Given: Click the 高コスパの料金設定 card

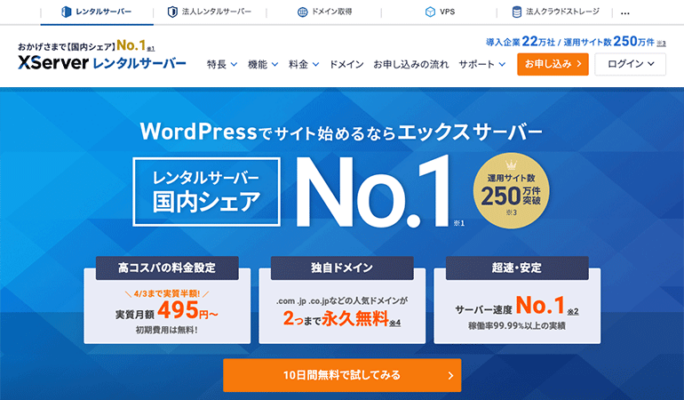Looking at the screenshot, I should point(167,300).
